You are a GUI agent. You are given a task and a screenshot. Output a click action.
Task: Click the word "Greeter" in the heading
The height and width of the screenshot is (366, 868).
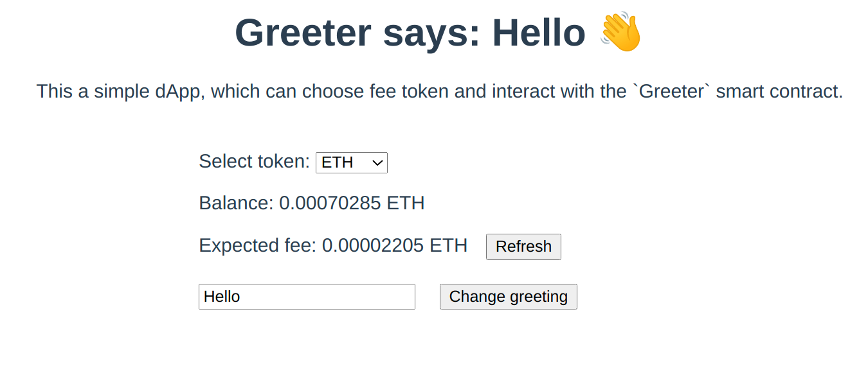tap(303, 33)
